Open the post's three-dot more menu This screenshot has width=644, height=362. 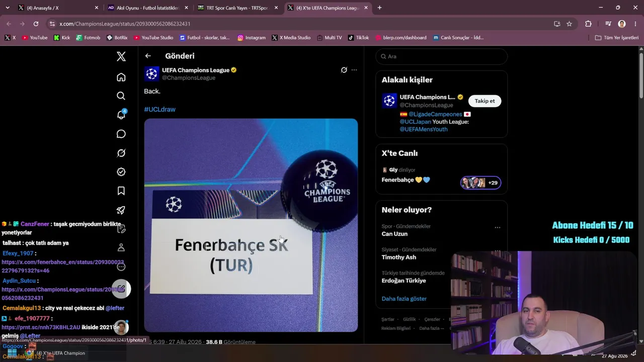coord(354,70)
